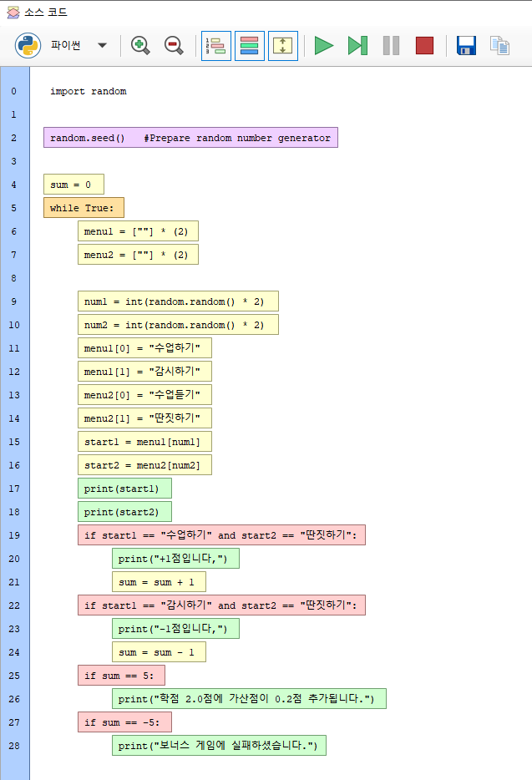Screen dimensions: 532x780
Task: Toggle colored code blocks view
Action: tap(250, 46)
